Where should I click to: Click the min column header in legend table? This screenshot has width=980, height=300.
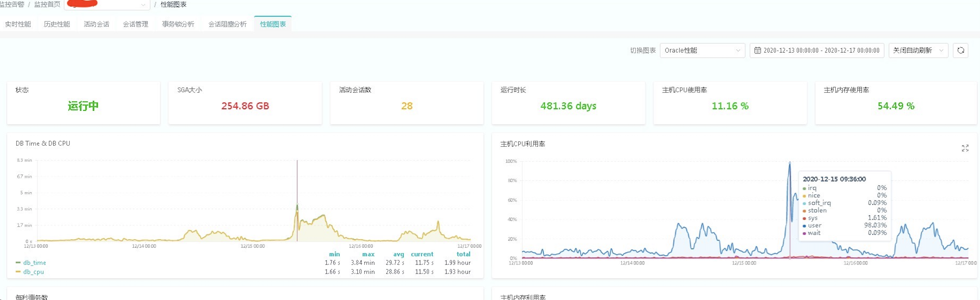tap(334, 254)
